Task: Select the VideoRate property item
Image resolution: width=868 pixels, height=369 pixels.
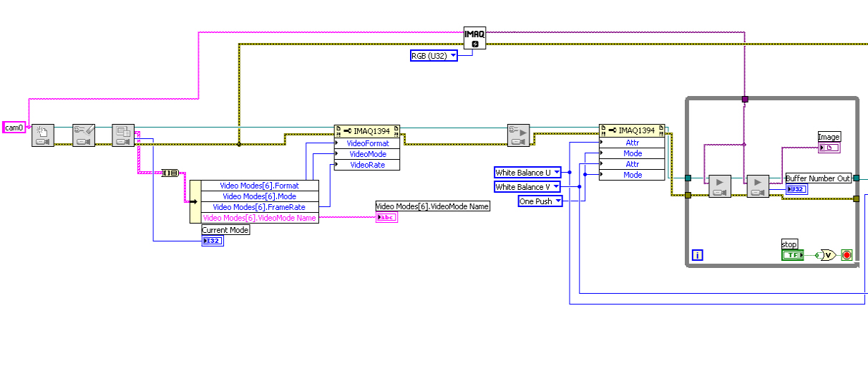Action: [x=367, y=165]
